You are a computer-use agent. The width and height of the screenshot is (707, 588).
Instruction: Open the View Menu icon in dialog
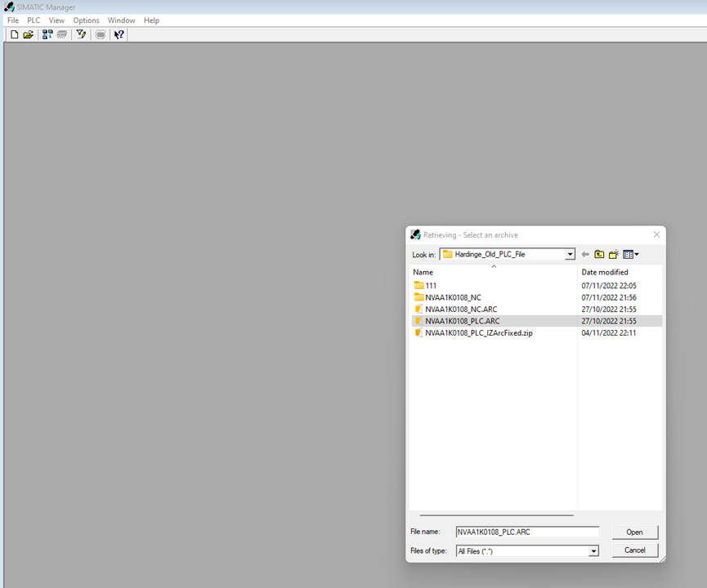coord(631,255)
